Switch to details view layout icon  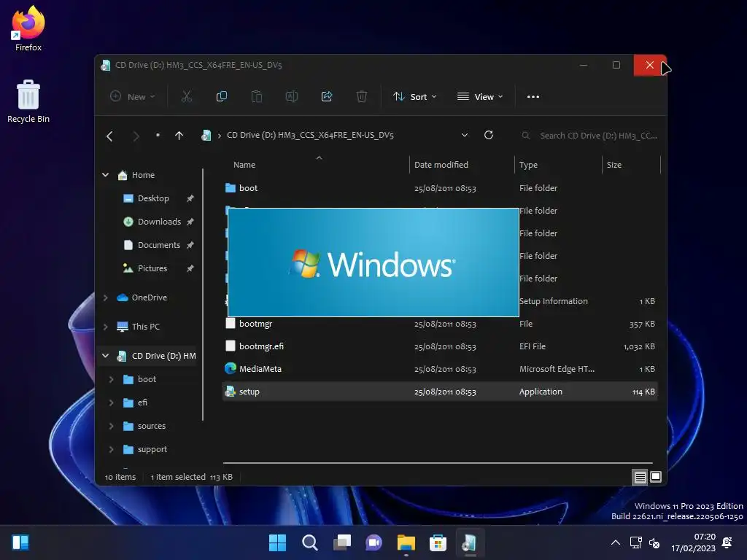640,477
